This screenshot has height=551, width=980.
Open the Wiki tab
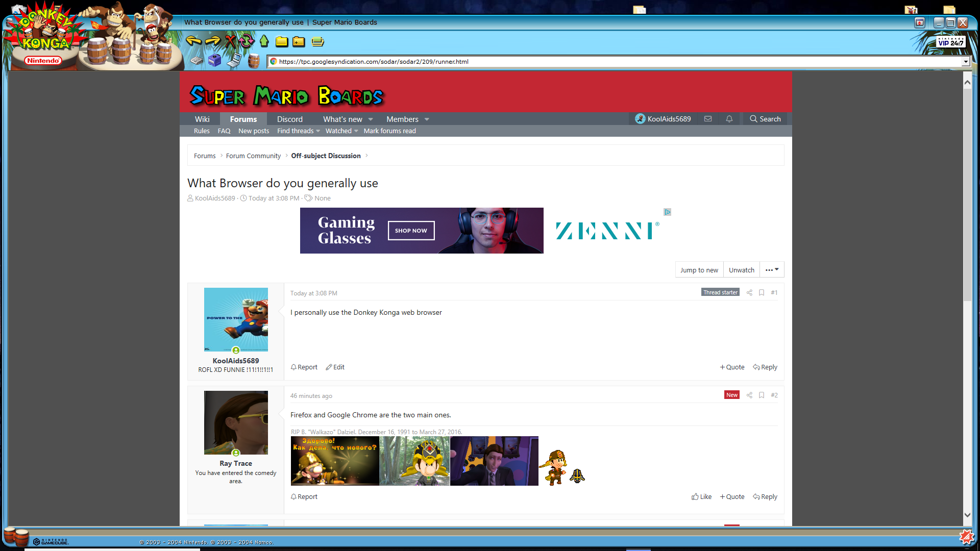[202, 119]
